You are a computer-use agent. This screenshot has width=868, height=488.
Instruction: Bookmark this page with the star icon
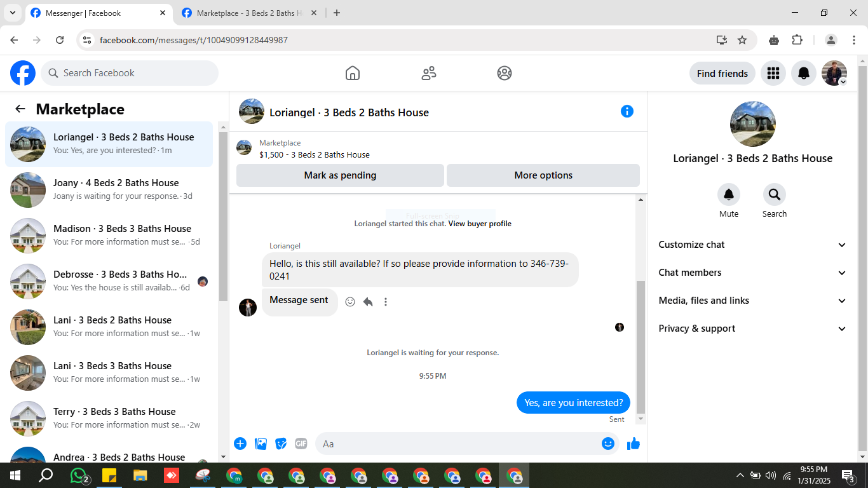coord(742,40)
